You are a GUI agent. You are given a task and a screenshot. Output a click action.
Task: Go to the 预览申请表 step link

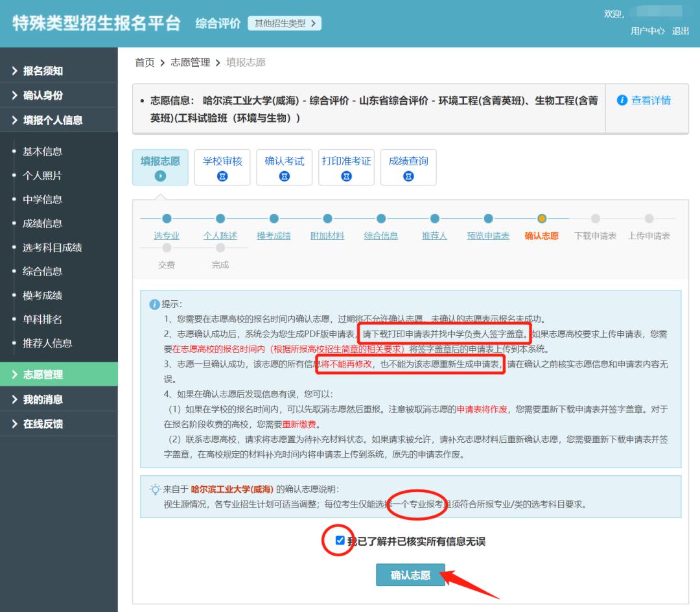click(488, 236)
